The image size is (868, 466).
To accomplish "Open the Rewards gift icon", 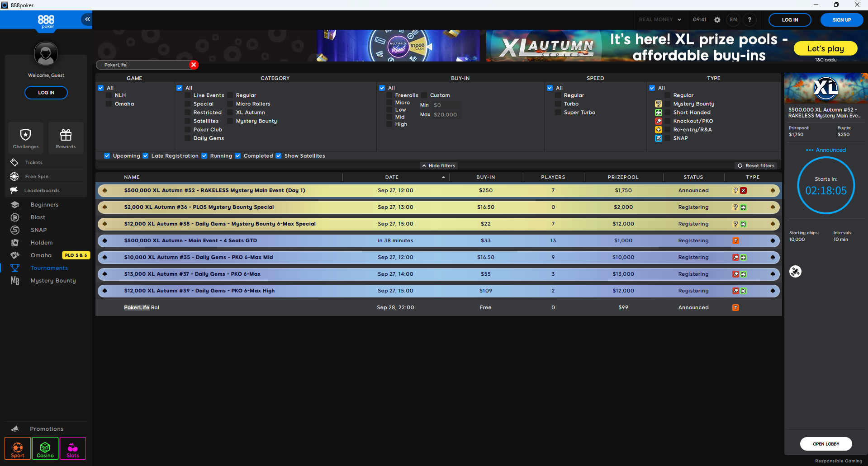I will (66, 135).
